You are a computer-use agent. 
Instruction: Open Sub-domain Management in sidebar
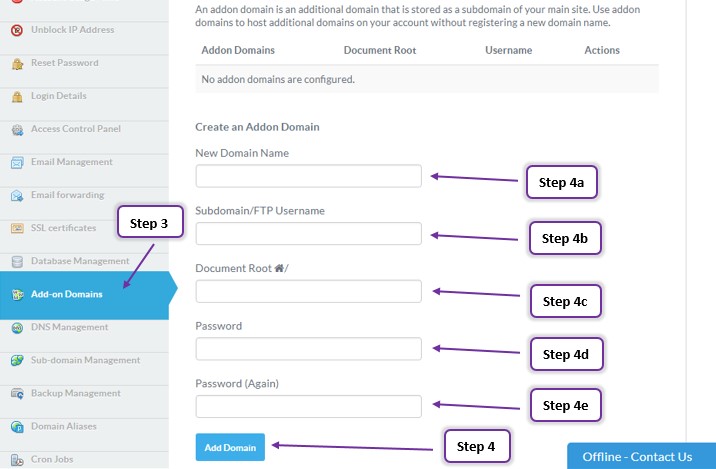[84, 360]
